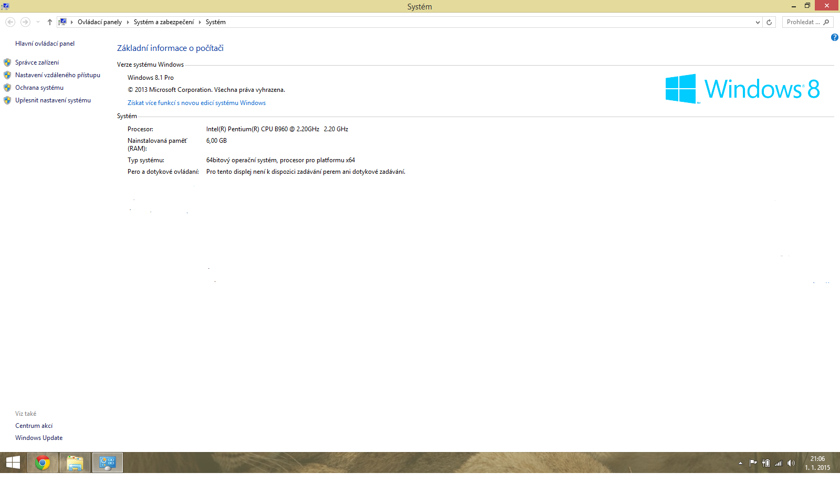
Task: Open Centrum akcí link
Action: pyautogui.click(x=34, y=426)
